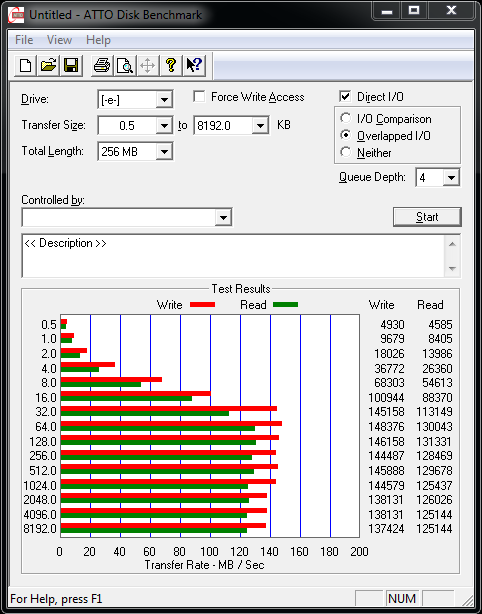
Task: Click the yellow question mark About icon
Action: coord(171,65)
